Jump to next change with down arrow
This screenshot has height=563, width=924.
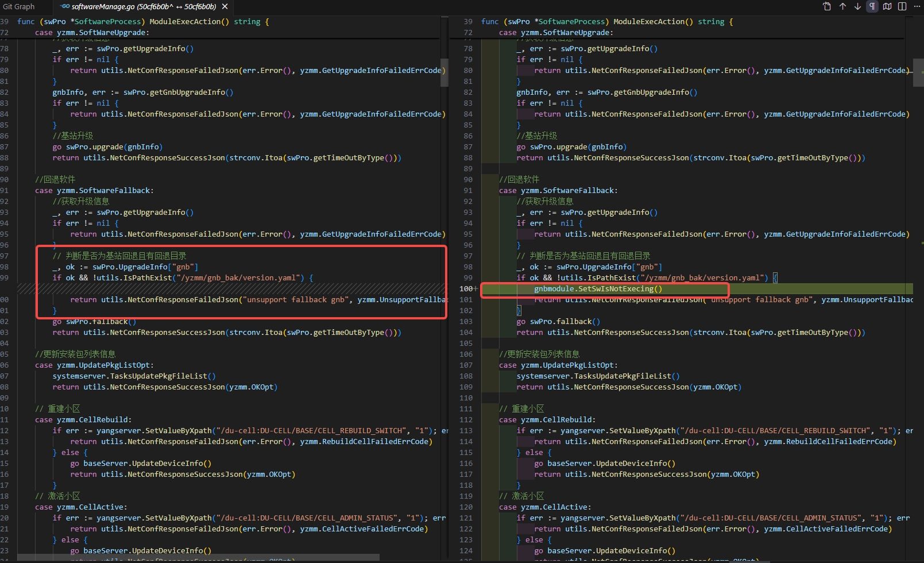[x=857, y=6]
